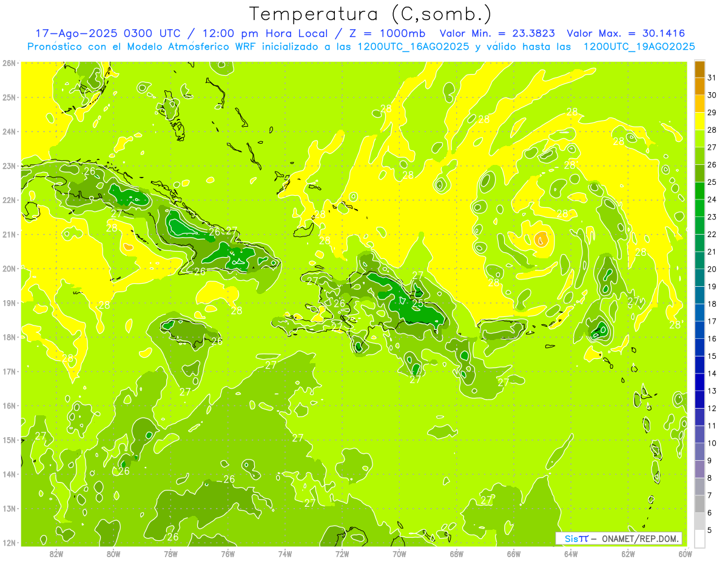Screen dimensions: 728x562
Task: Click the orange warm core near 21N 65W
Action: [541, 239]
